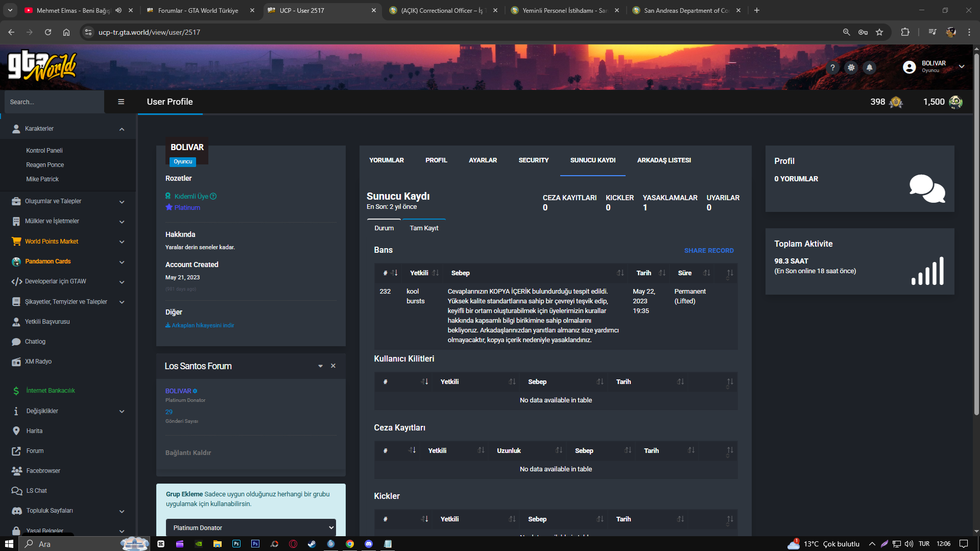Open the Windows Start menu

[x=9, y=544]
